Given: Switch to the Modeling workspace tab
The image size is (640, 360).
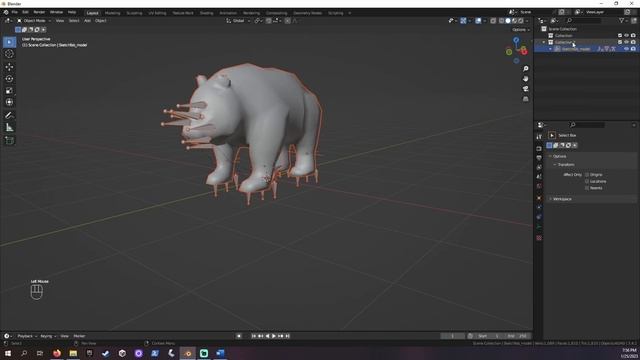Looking at the screenshot, I should pos(113,13).
